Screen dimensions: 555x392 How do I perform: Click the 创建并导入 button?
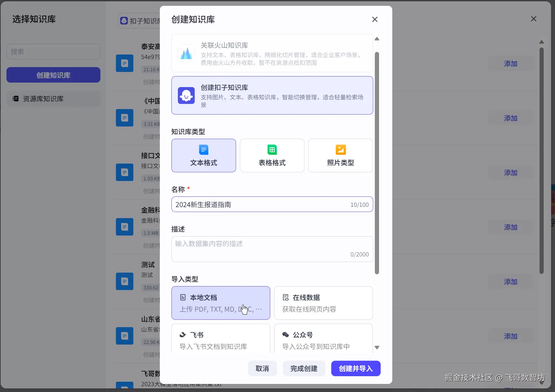[x=356, y=368]
